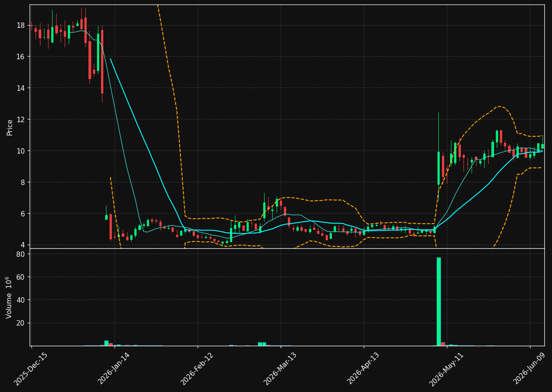Click the 2025-Dec-15 date label
Viewport: 552px width, 392px height.
pos(31,369)
